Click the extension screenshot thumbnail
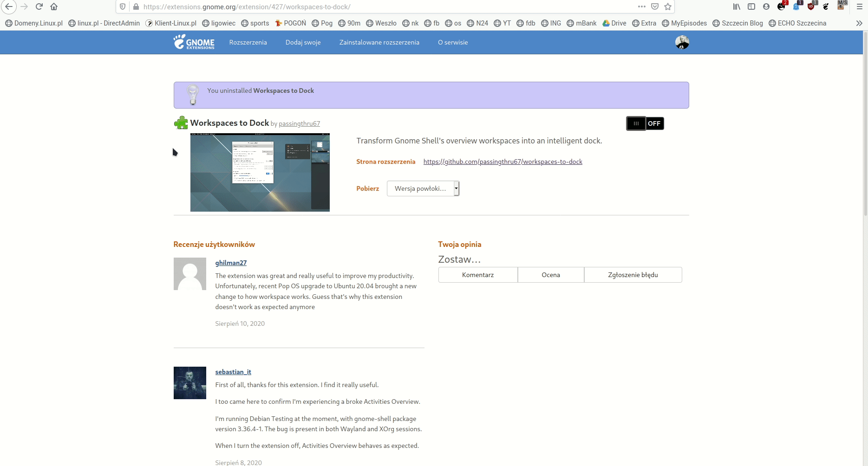Viewport: 868px width, 466px height. click(x=260, y=172)
